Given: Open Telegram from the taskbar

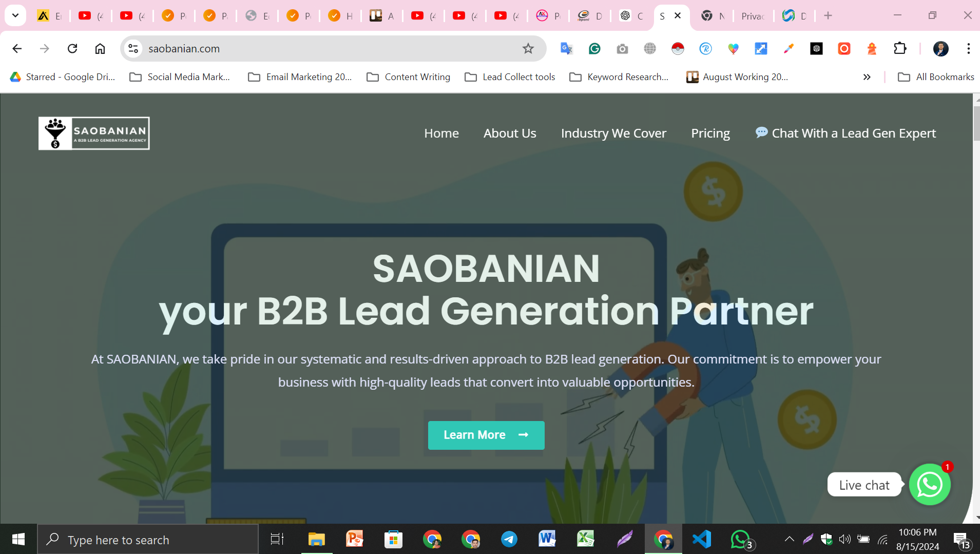Looking at the screenshot, I should pos(509,539).
